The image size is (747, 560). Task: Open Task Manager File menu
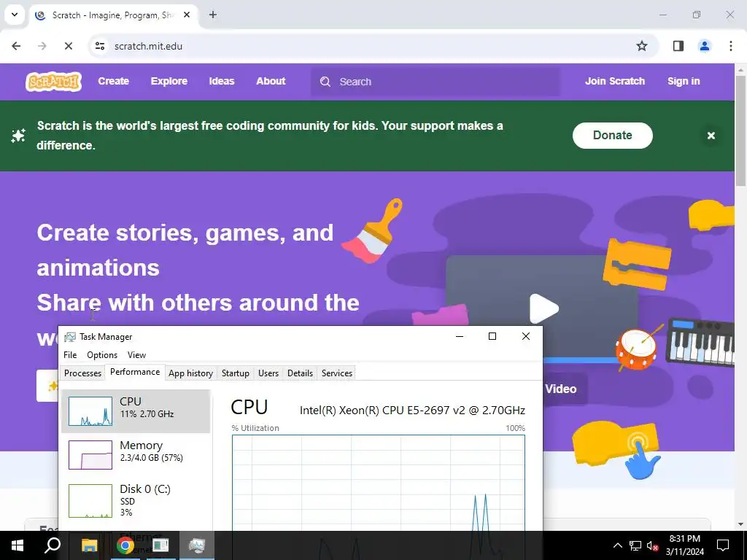point(70,355)
